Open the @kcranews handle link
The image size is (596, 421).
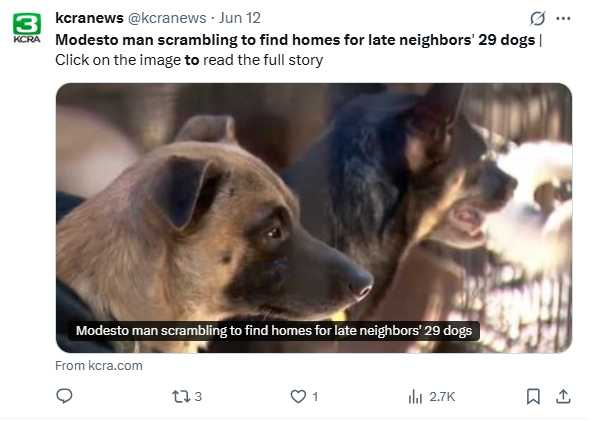pyautogui.click(x=167, y=18)
